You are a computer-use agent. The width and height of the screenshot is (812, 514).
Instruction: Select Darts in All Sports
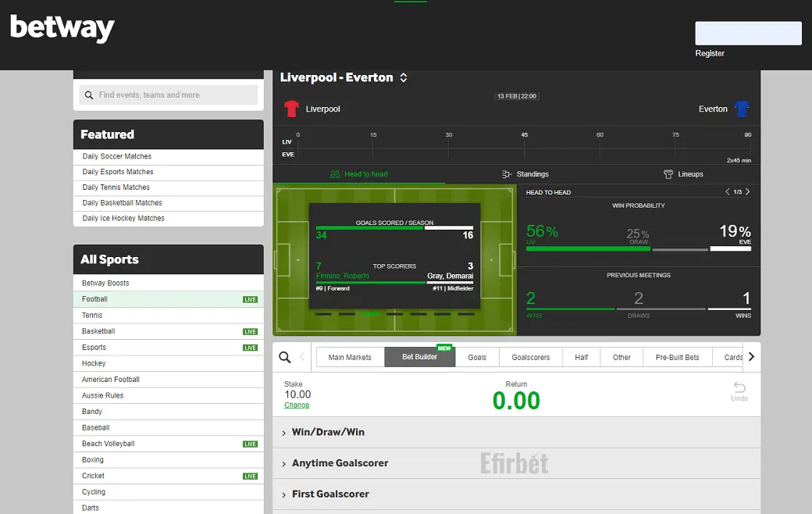tap(169, 508)
